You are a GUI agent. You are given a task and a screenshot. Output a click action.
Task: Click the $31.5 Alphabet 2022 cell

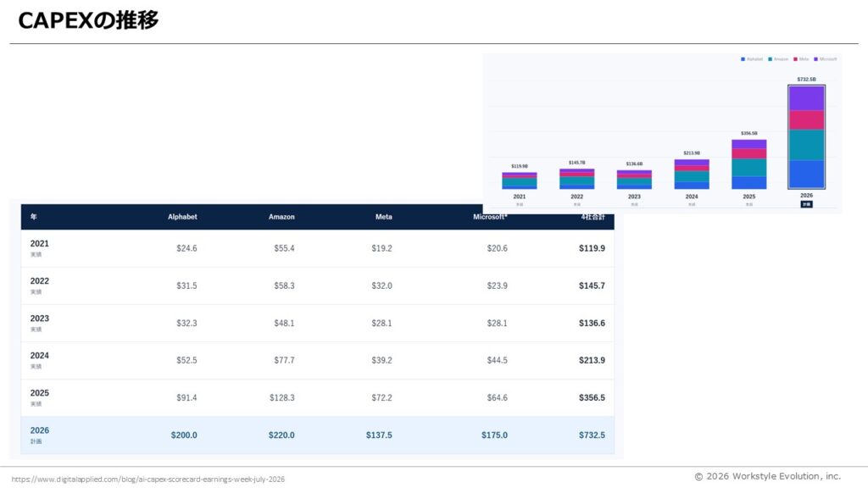coord(186,286)
